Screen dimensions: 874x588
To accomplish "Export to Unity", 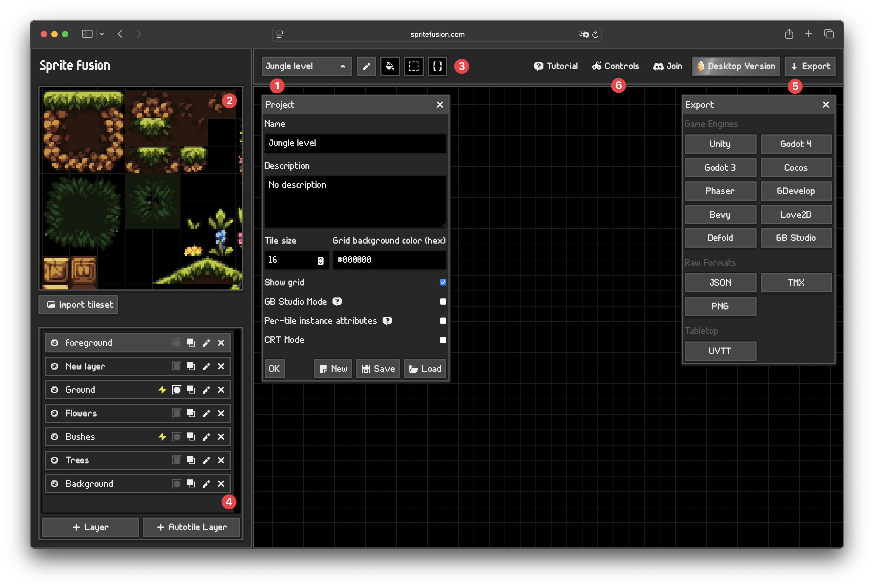I will 720,144.
